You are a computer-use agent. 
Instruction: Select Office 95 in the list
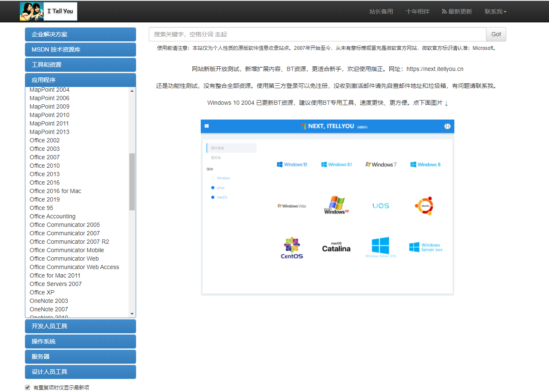[41, 208]
